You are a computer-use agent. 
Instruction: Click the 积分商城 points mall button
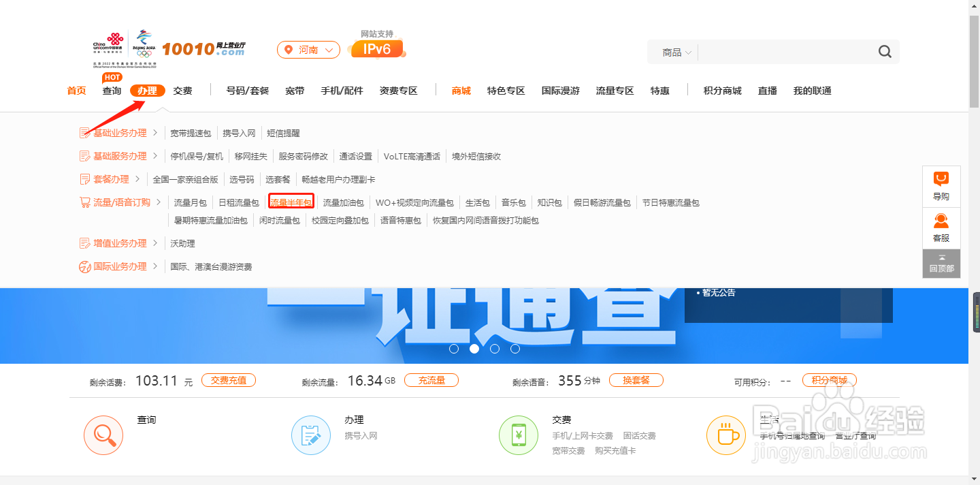(x=829, y=380)
